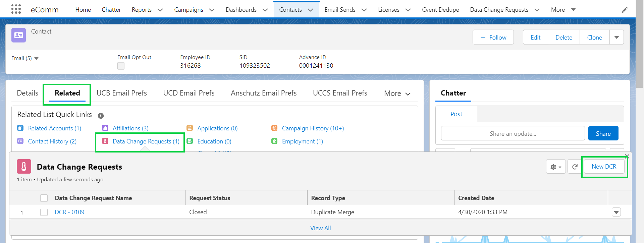The image size is (644, 243).
Task: Expand the Reports navigation dropdown
Action: coord(160,10)
